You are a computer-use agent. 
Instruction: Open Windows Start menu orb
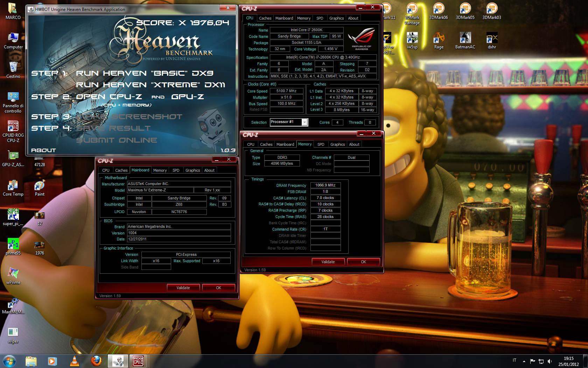9,361
